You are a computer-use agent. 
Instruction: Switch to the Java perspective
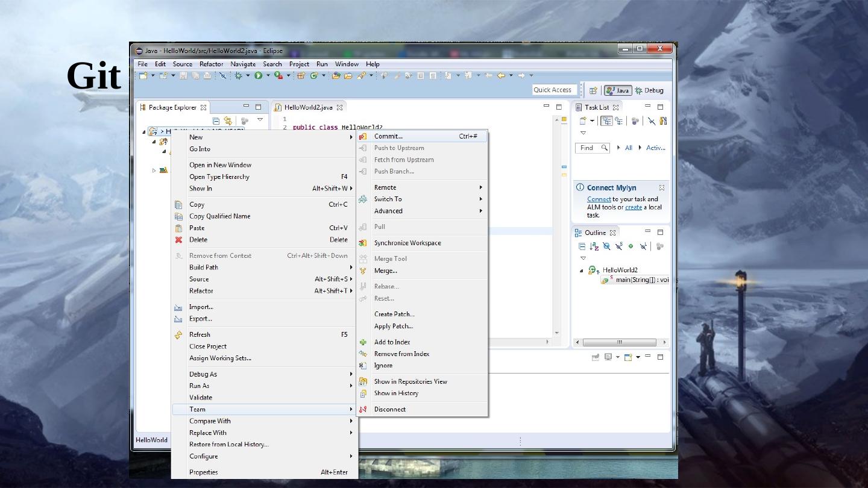point(617,90)
